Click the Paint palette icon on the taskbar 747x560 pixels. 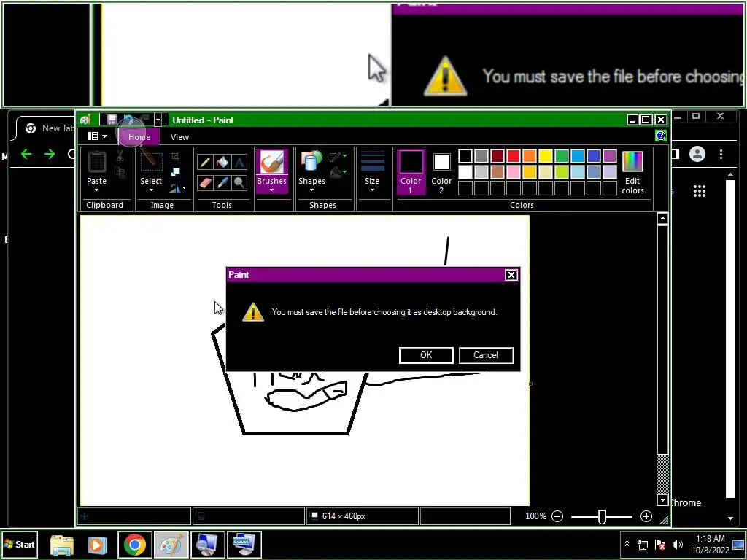point(171,544)
